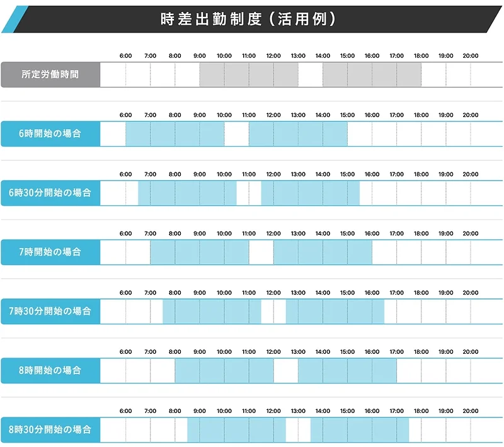Click the blue morning block in 8時30分開始の場合 row

(237, 430)
